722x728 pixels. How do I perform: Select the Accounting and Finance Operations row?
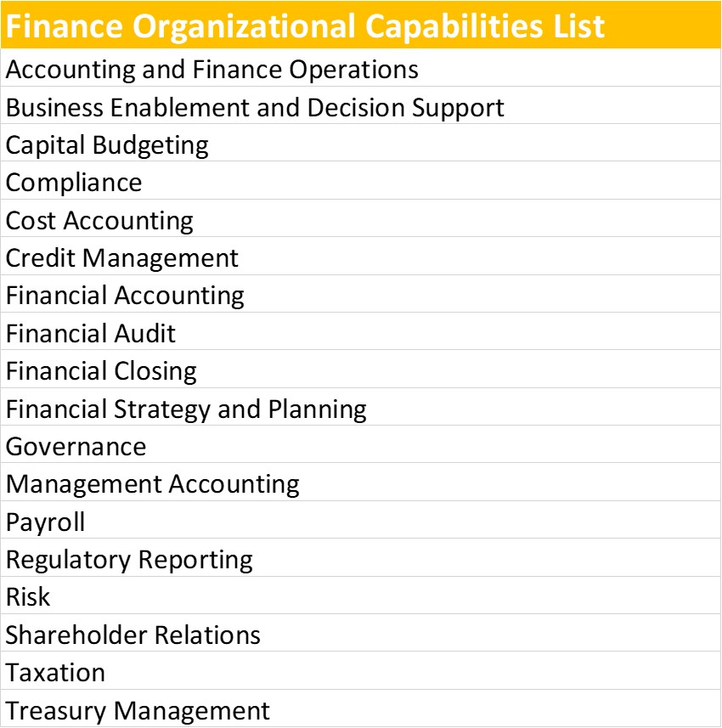pyautogui.click(x=212, y=69)
